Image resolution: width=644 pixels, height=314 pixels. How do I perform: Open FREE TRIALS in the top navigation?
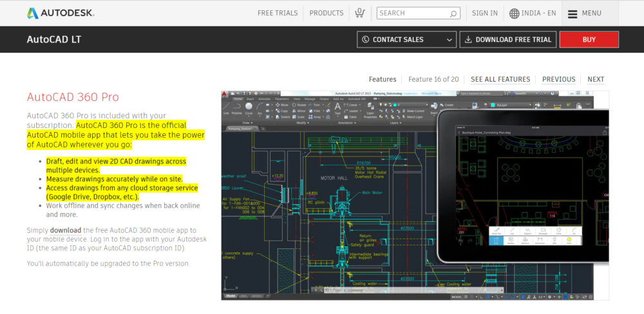click(278, 13)
